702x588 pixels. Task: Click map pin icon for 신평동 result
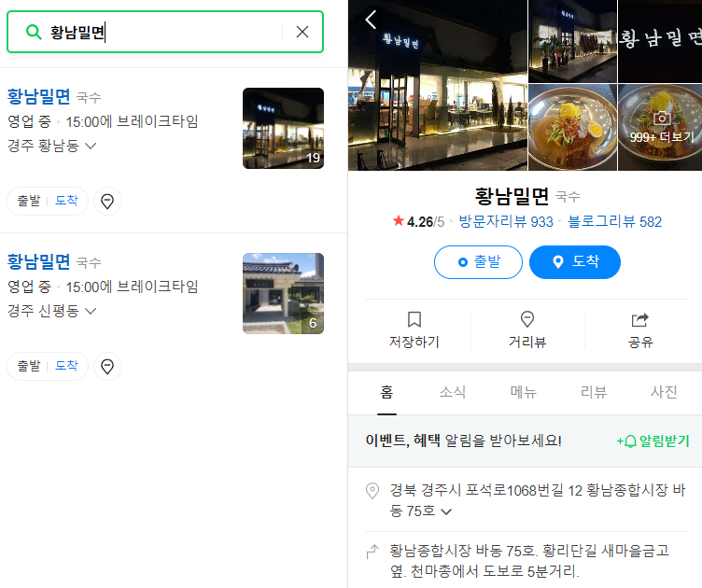[107, 367]
